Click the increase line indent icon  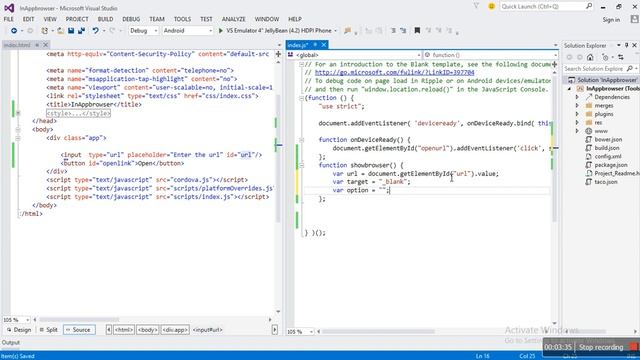click(379, 31)
